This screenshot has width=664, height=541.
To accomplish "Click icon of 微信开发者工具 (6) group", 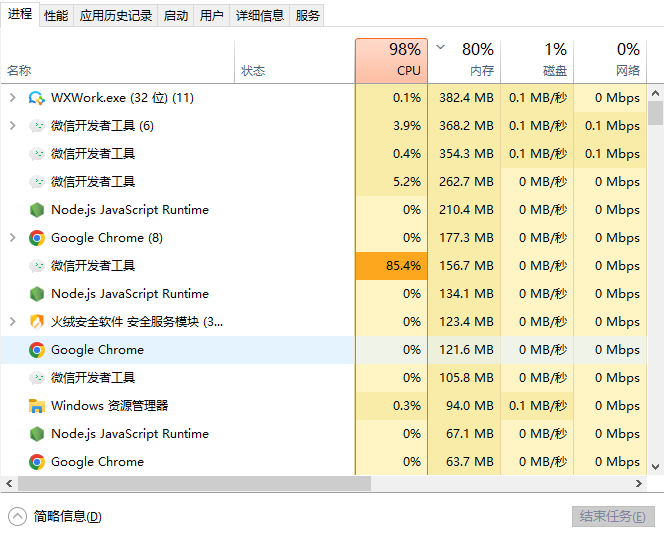I will click(x=36, y=126).
